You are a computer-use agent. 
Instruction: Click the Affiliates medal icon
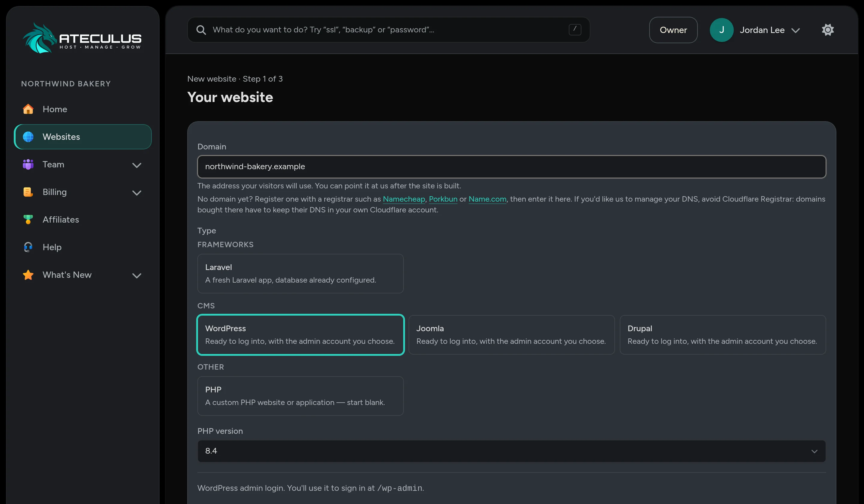[x=28, y=220]
